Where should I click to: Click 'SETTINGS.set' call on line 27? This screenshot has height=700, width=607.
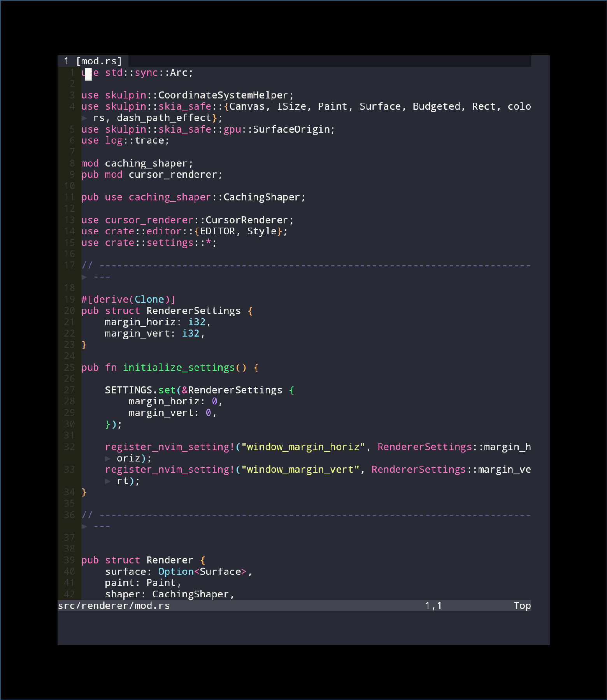click(x=140, y=390)
